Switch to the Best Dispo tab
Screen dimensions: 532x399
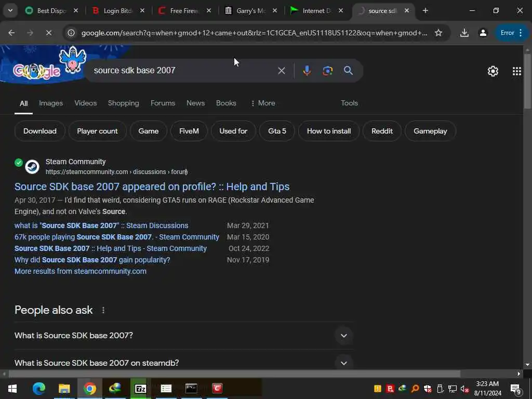[51, 11]
